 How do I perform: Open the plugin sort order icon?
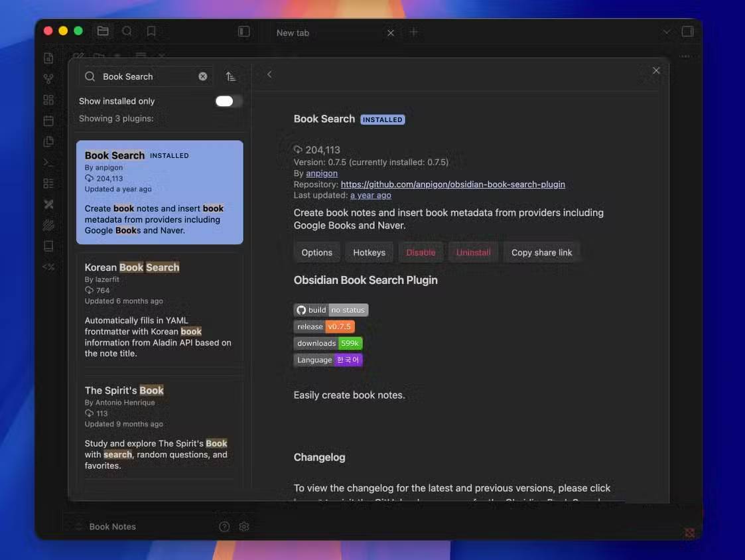pyautogui.click(x=231, y=76)
